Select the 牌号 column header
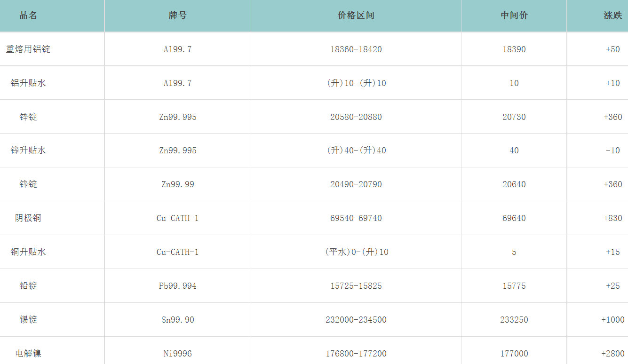The height and width of the screenshot is (364, 628). 177,15
